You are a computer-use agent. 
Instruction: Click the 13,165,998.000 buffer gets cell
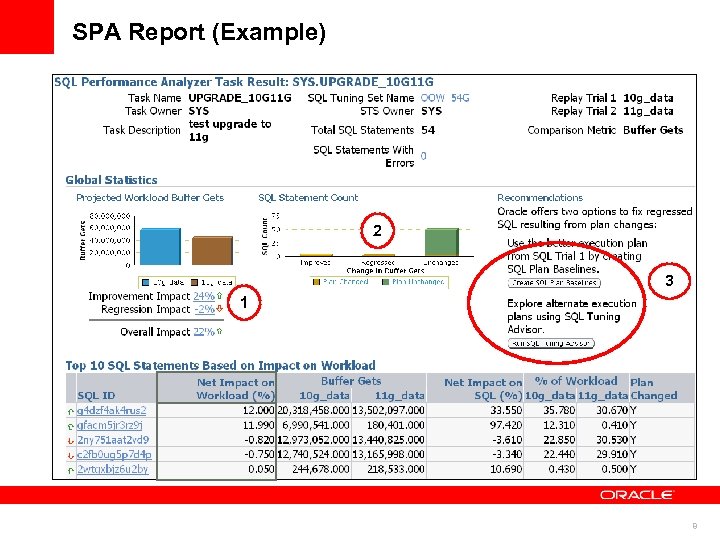[x=388, y=455]
